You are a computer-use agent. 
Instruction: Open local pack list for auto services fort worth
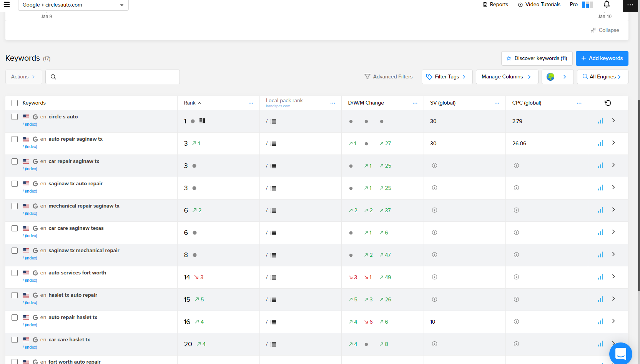click(273, 278)
